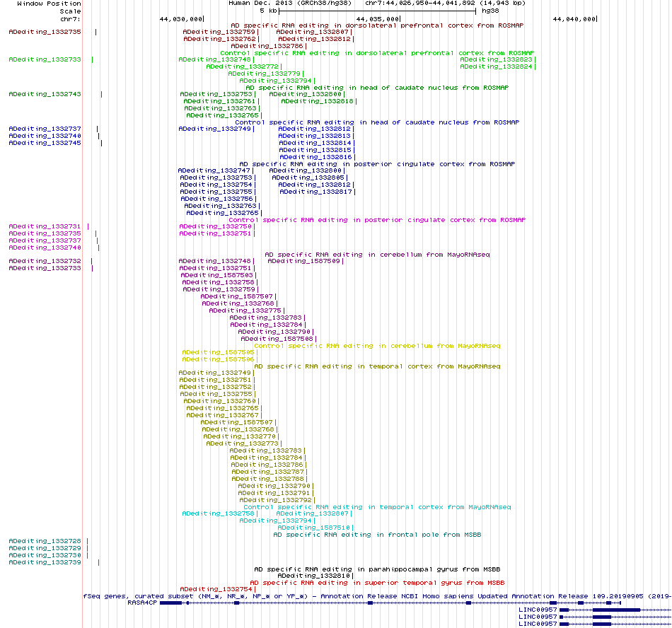Select item ADediting_1332747
Image resolution: width=672 pixels, height=628 pixels.
pos(214,170)
